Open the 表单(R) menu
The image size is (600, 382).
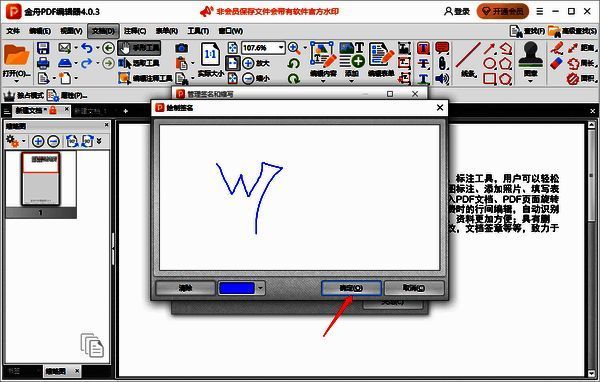point(166,31)
